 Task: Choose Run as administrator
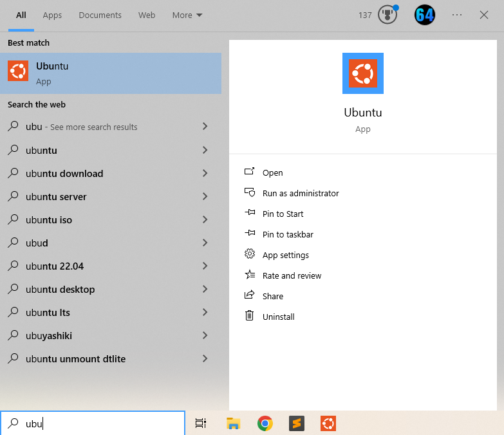pos(301,193)
